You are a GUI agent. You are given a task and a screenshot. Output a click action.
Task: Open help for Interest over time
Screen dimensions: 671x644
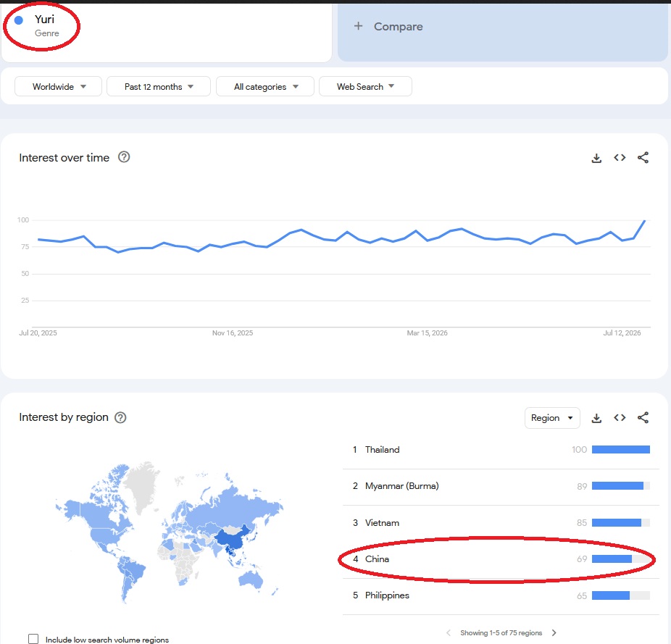pyautogui.click(x=124, y=157)
